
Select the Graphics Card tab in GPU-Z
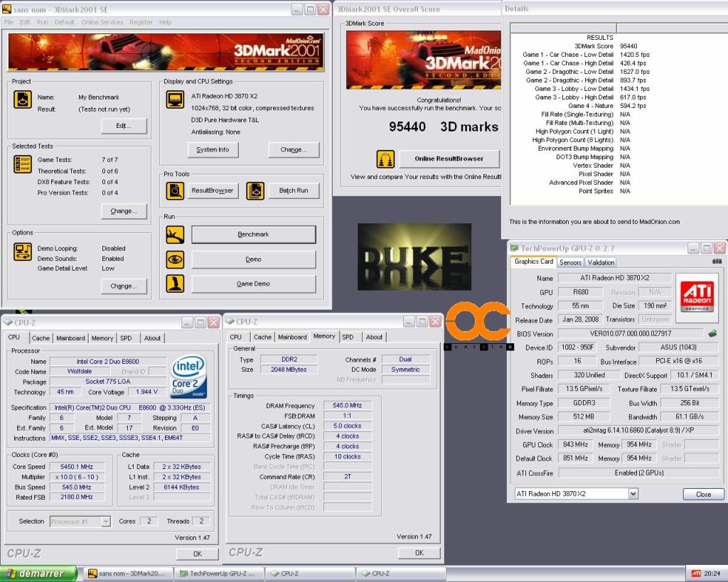533,262
